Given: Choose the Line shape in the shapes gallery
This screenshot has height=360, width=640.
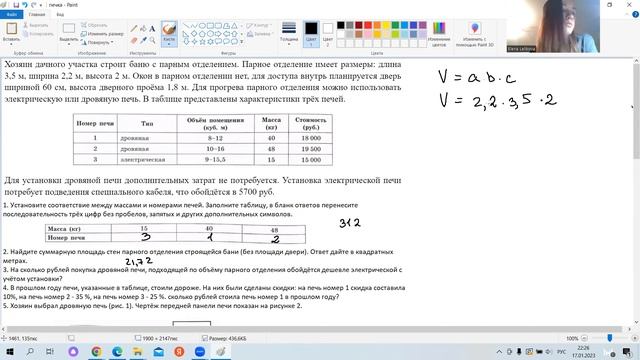Looking at the screenshot, I should point(186,26).
